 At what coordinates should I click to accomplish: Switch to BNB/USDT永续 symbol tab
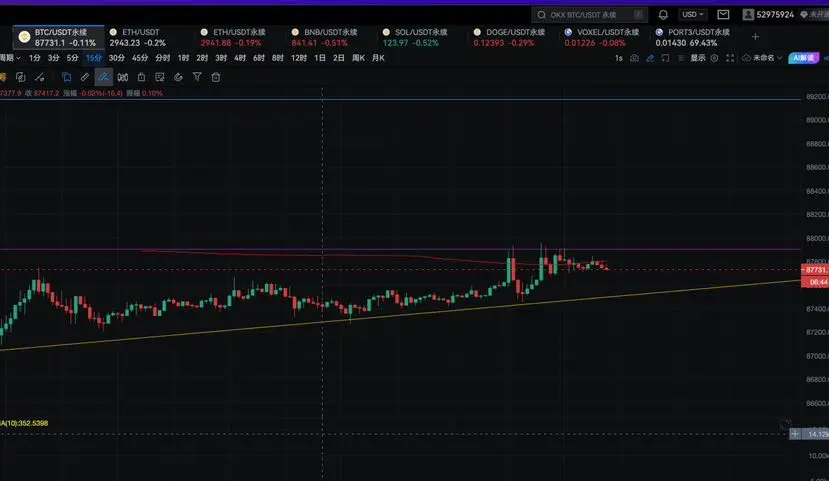332,37
